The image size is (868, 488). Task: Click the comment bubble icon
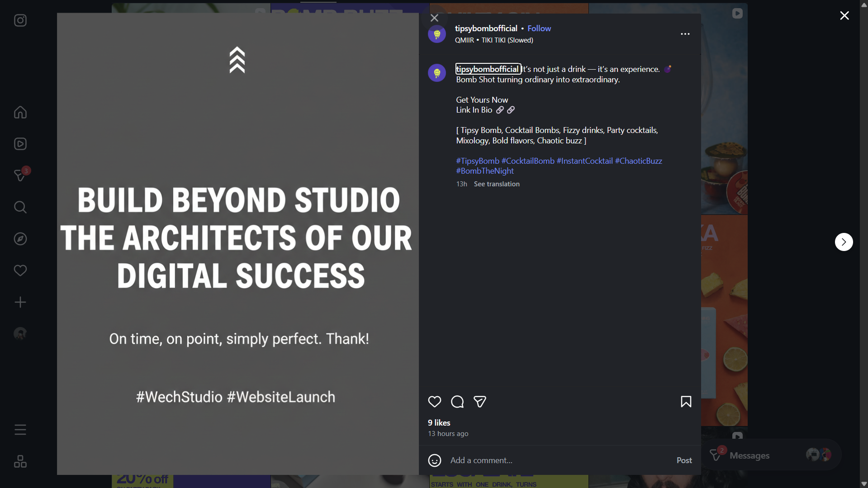click(457, 402)
